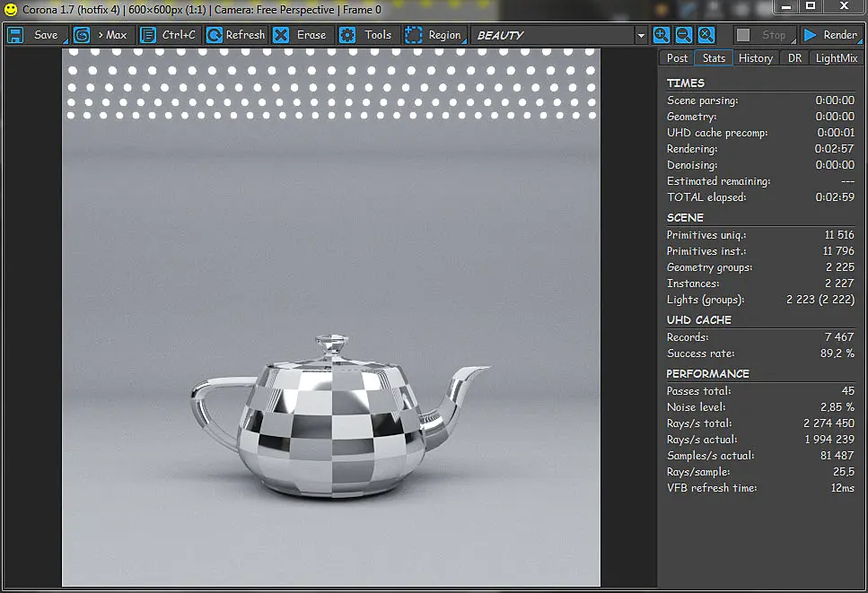Click the Save floppy disk icon

point(15,35)
